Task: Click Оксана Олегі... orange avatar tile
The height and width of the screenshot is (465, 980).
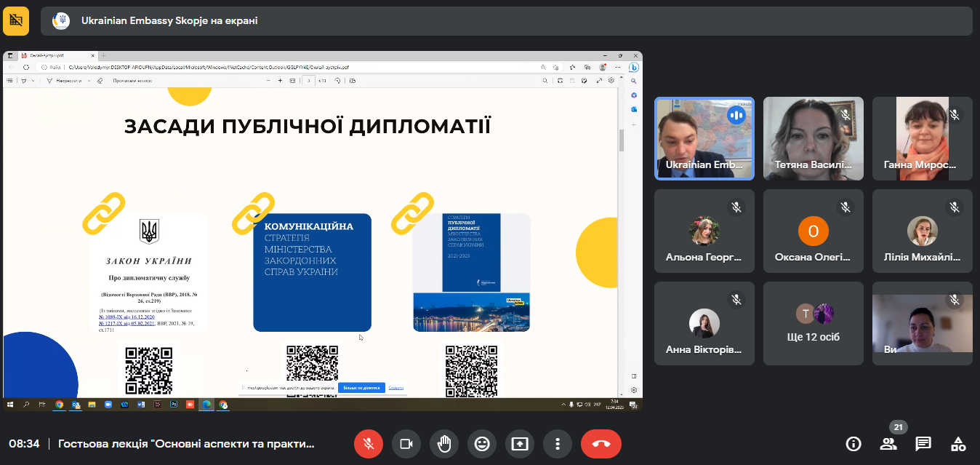Action: 814,231
